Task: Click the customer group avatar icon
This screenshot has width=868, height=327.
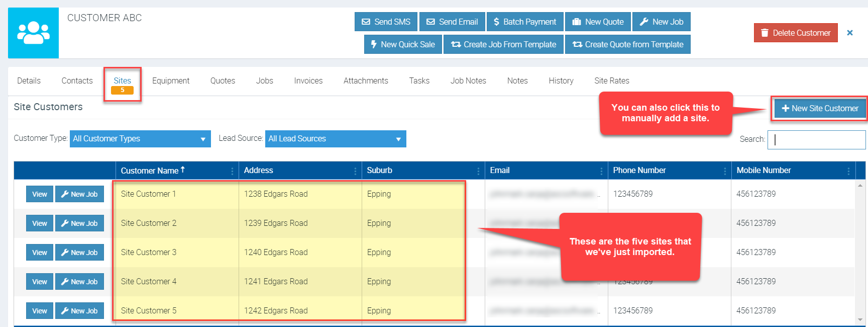Action: tap(33, 33)
